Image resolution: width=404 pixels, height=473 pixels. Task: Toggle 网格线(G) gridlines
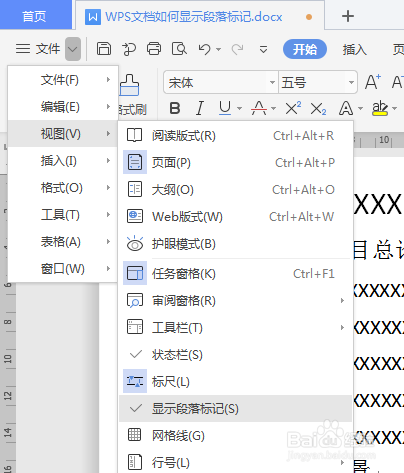point(235,436)
